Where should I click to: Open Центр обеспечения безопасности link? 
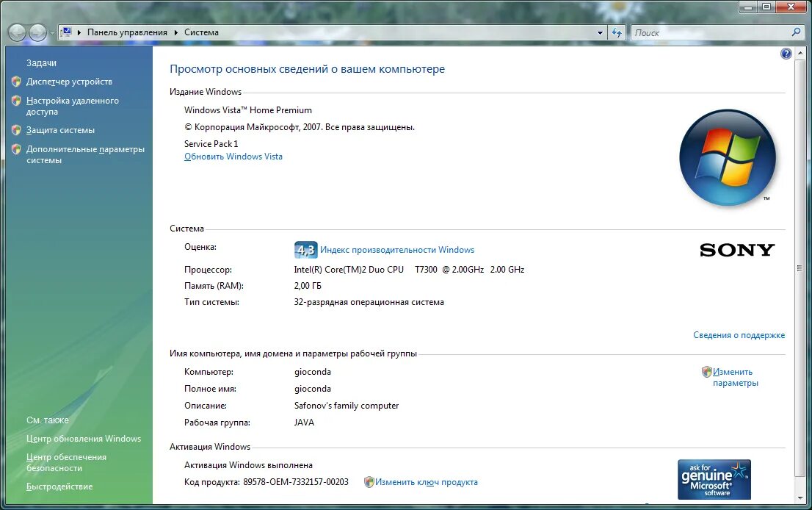click(66, 462)
